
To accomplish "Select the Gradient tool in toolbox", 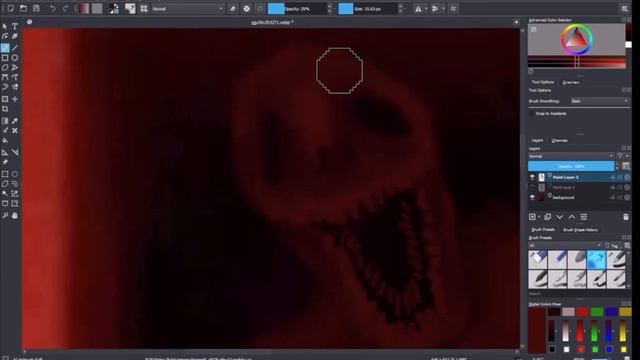I will [5, 121].
